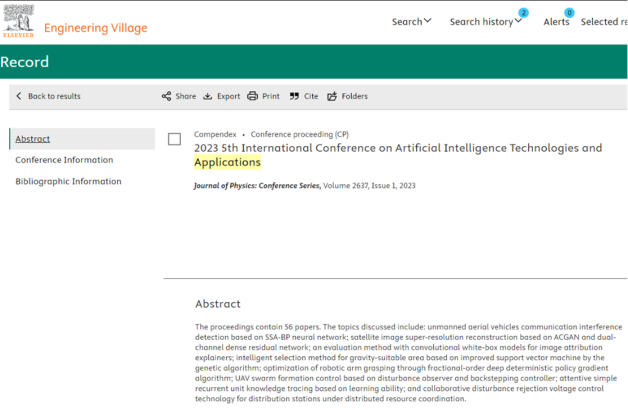Click the Print label

point(271,96)
